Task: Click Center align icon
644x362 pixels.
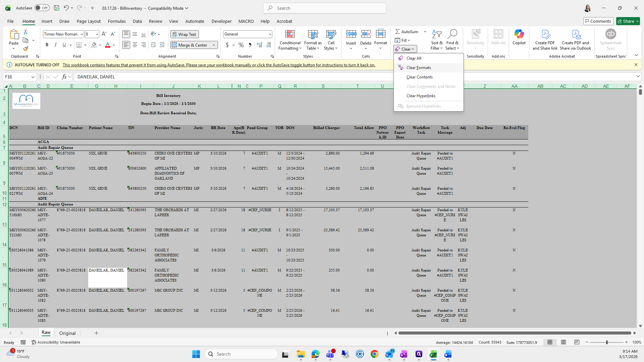Action: tap(135, 45)
